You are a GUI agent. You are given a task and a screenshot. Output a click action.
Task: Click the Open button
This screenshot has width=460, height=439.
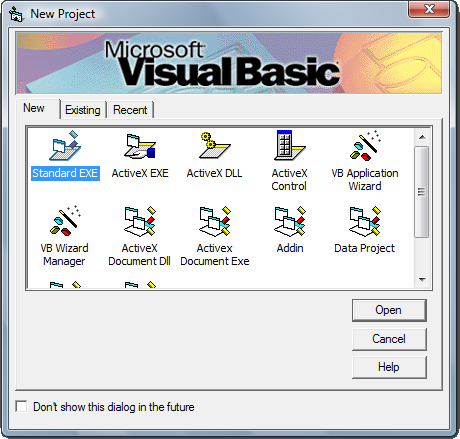pyautogui.click(x=389, y=310)
